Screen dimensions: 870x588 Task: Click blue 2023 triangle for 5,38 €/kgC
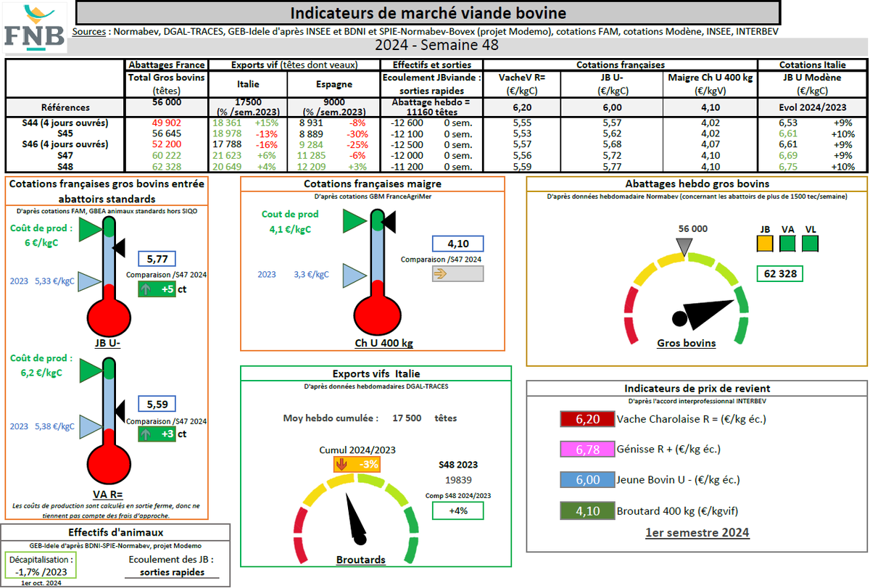click(89, 427)
